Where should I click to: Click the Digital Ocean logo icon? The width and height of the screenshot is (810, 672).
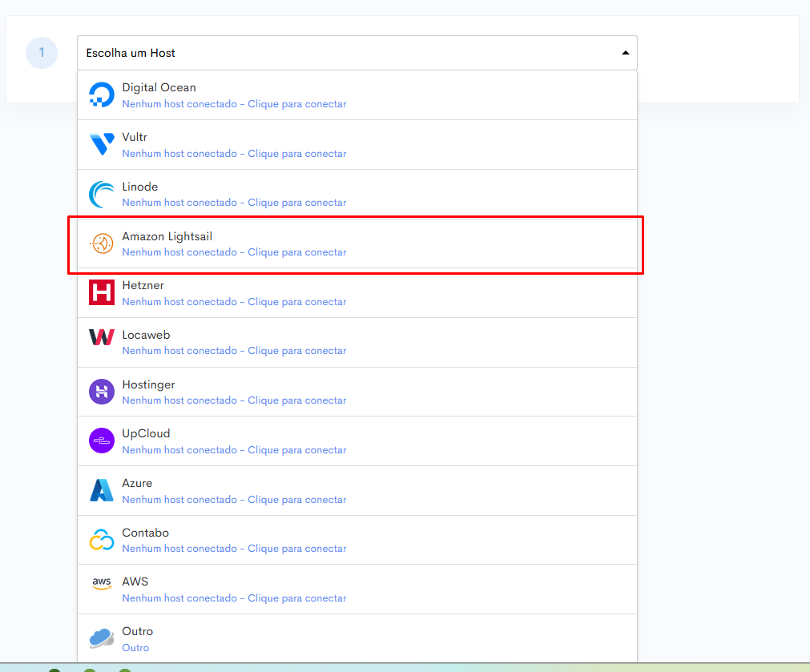[102, 95]
